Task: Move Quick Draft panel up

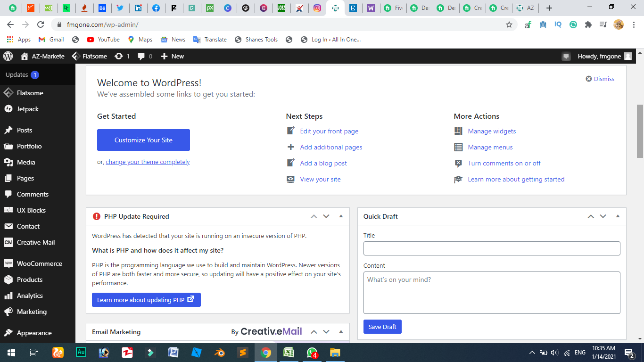Action: point(591,216)
